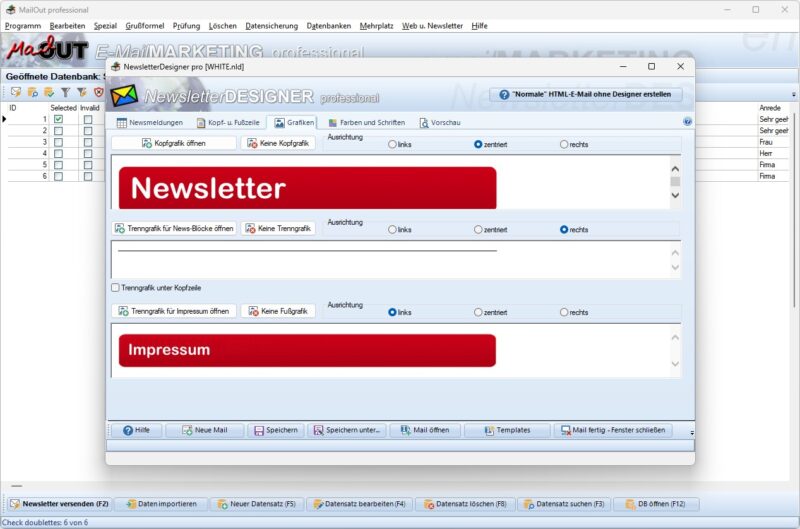800x529 pixels.
Task: Click Trenngrafik für News-Blöcke öffnen
Action: (x=173, y=229)
